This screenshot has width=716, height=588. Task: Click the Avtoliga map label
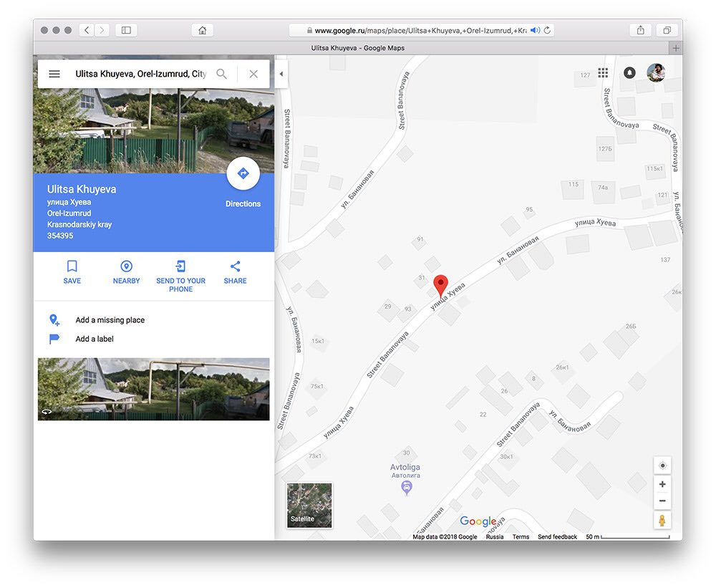point(405,471)
